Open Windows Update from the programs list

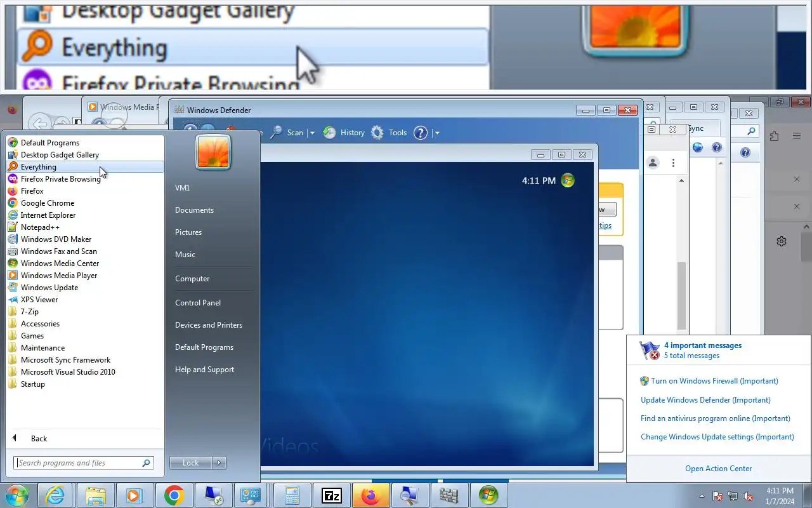(85, 288)
